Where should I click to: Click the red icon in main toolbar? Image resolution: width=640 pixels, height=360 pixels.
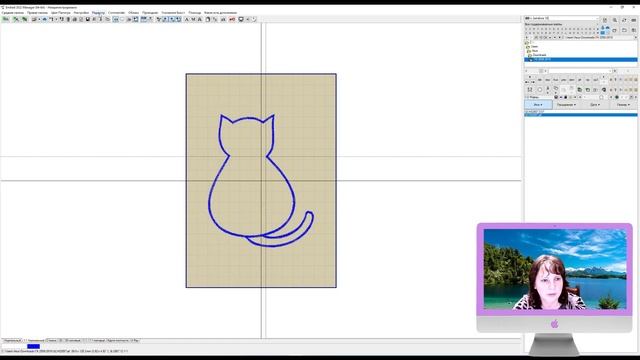pyautogui.click(x=232, y=19)
